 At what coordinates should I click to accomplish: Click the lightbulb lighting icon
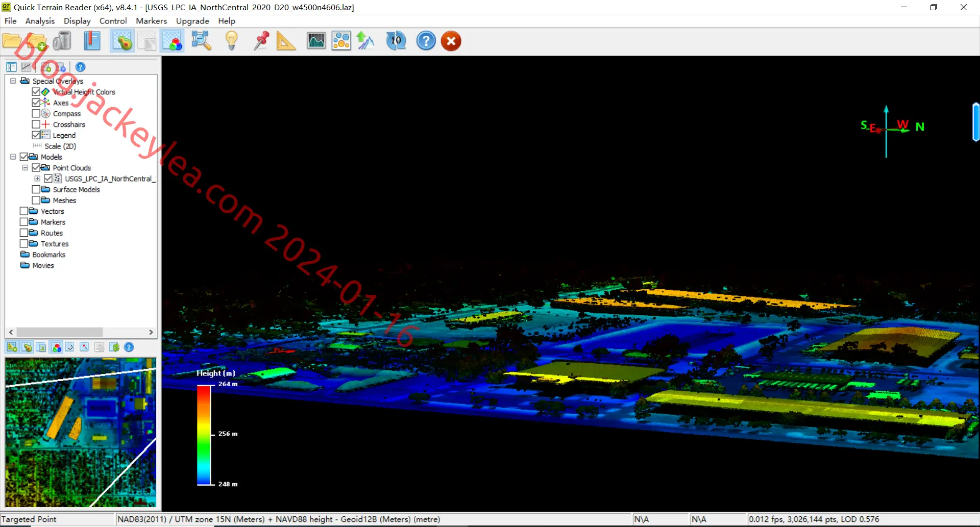coord(232,41)
